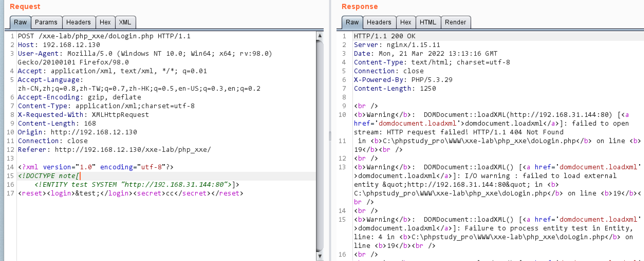
Task: Click the Referer header line
Action: tap(114, 150)
